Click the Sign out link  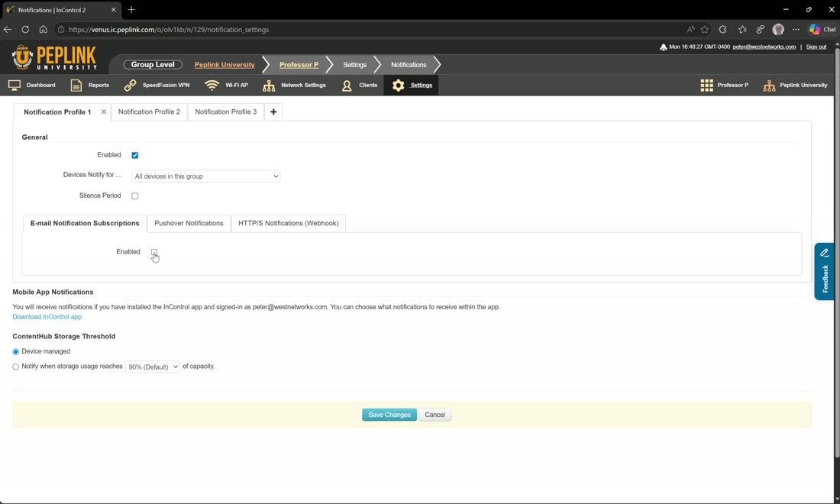[816, 47]
